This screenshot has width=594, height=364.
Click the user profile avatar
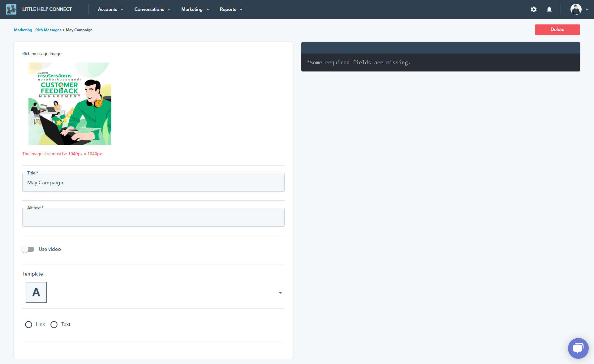pos(576,9)
